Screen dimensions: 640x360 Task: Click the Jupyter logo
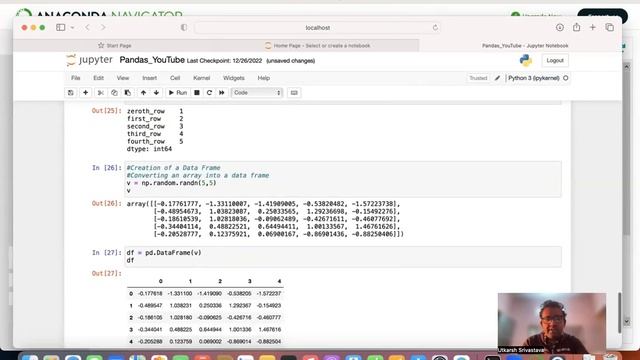coord(89,60)
